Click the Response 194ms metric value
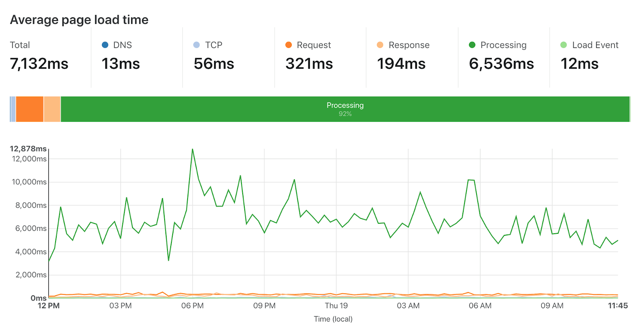The image size is (644, 330). (x=401, y=64)
